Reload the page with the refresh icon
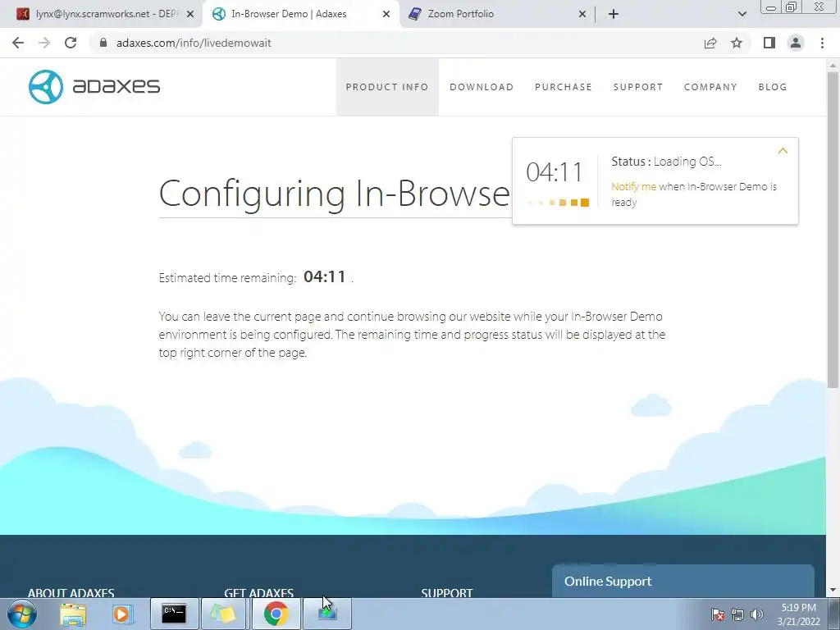This screenshot has height=630, width=840. point(71,43)
